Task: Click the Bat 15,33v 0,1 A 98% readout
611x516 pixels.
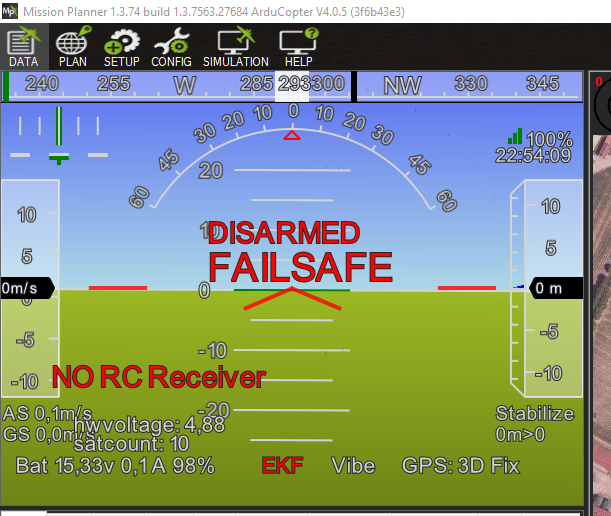Action: click(x=115, y=465)
